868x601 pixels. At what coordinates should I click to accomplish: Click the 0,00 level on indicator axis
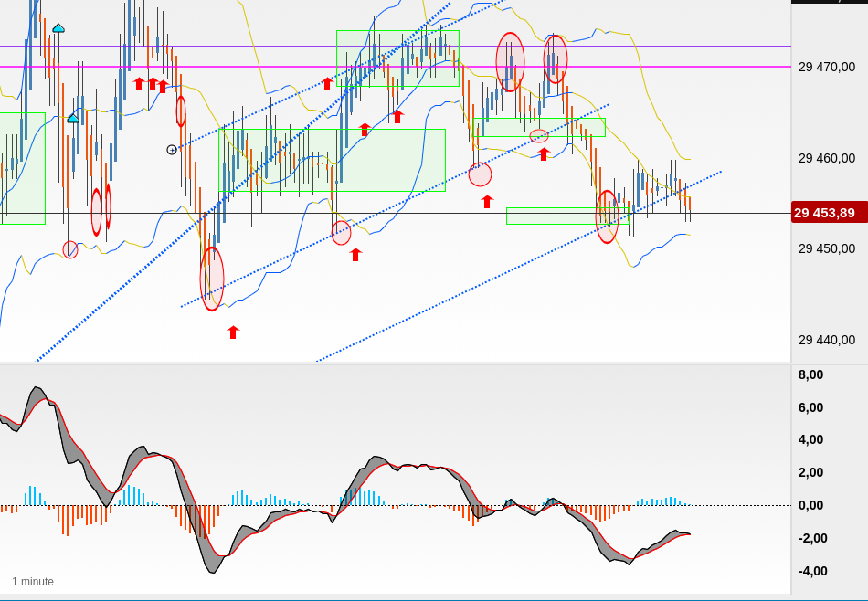(810, 505)
